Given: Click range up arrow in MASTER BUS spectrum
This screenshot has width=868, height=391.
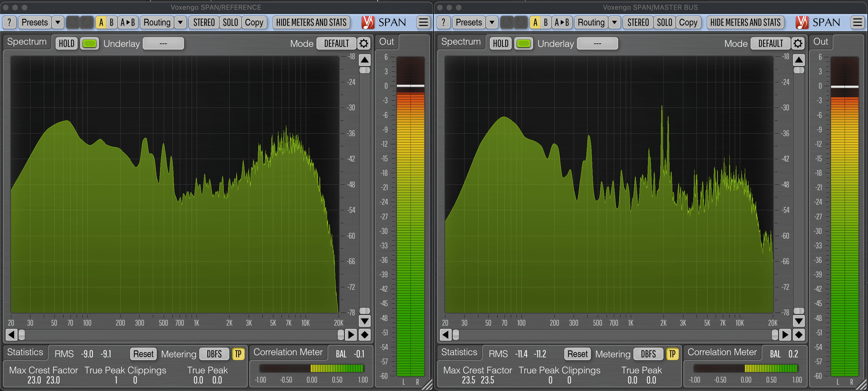Looking at the screenshot, I should pyautogui.click(x=799, y=60).
